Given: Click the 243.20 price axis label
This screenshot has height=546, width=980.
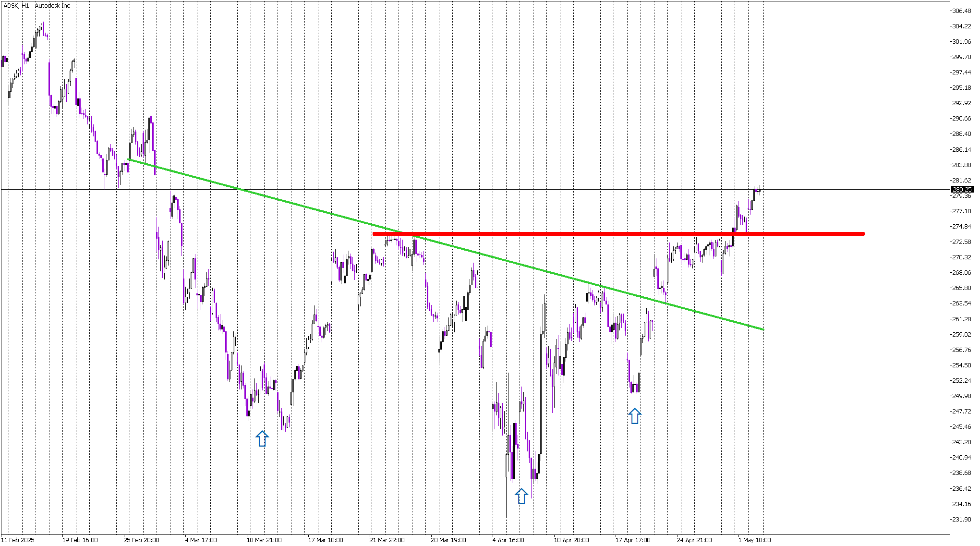Looking at the screenshot, I should pos(962,442).
